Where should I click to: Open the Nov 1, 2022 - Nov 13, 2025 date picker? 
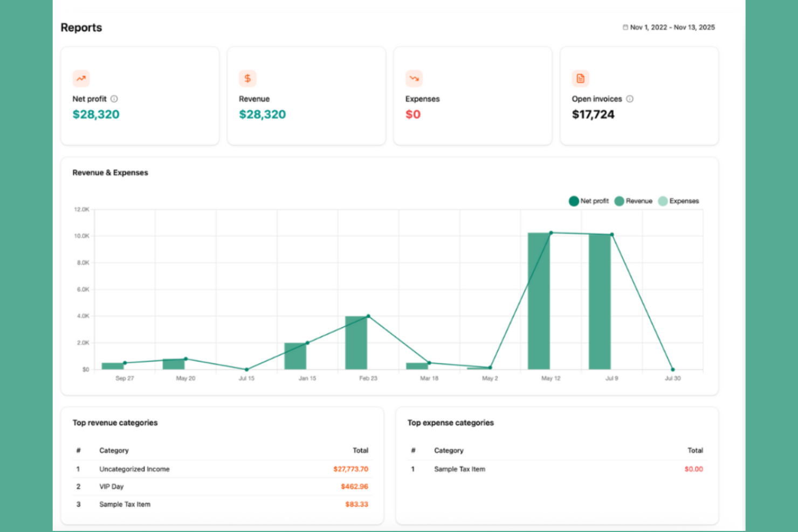(x=670, y=27)
